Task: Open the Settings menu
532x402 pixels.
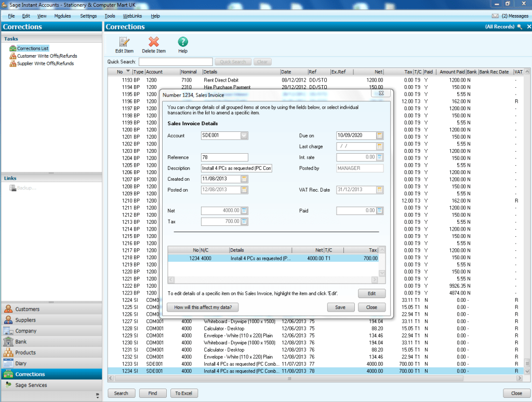Action: click(x=88, y=16)
